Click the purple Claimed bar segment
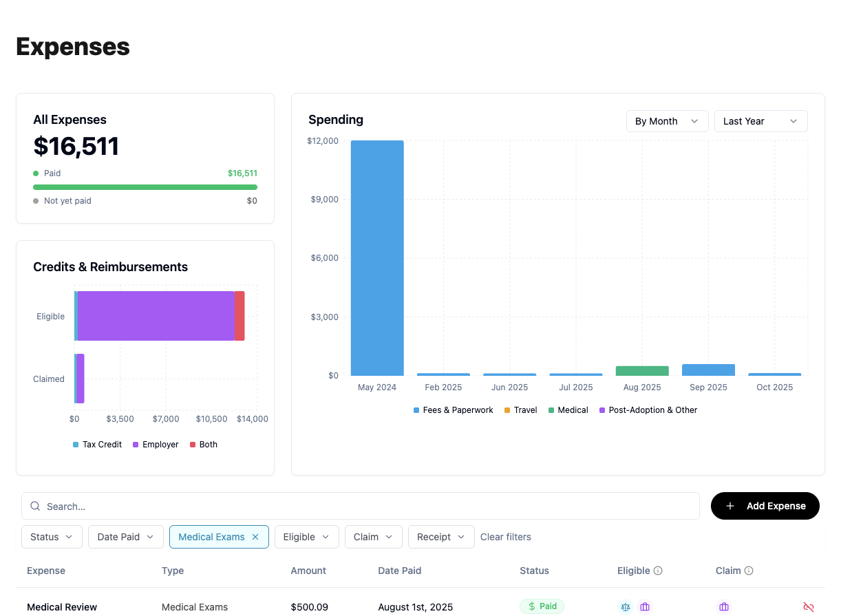 (80, 379)
